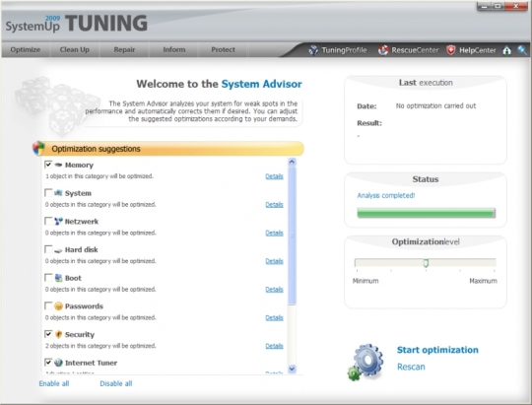
Task: Click the Security shield icon
Action: click(x=58, y=334)
